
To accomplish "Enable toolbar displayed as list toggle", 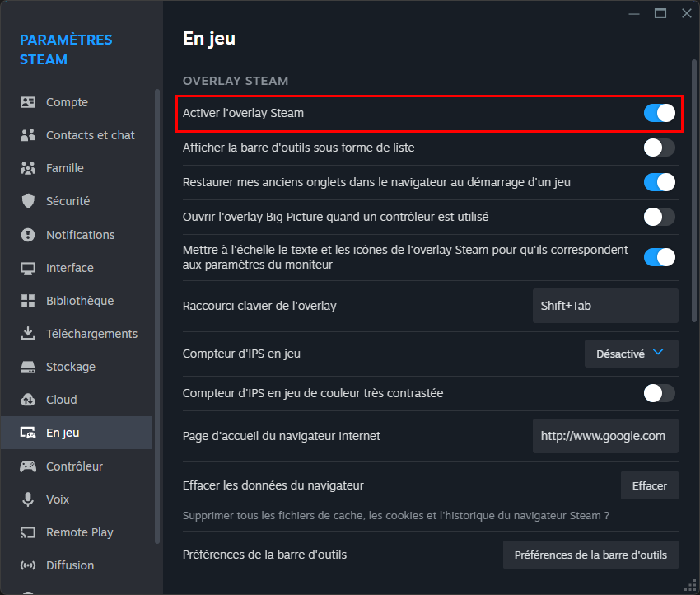I will pos(659,148).
